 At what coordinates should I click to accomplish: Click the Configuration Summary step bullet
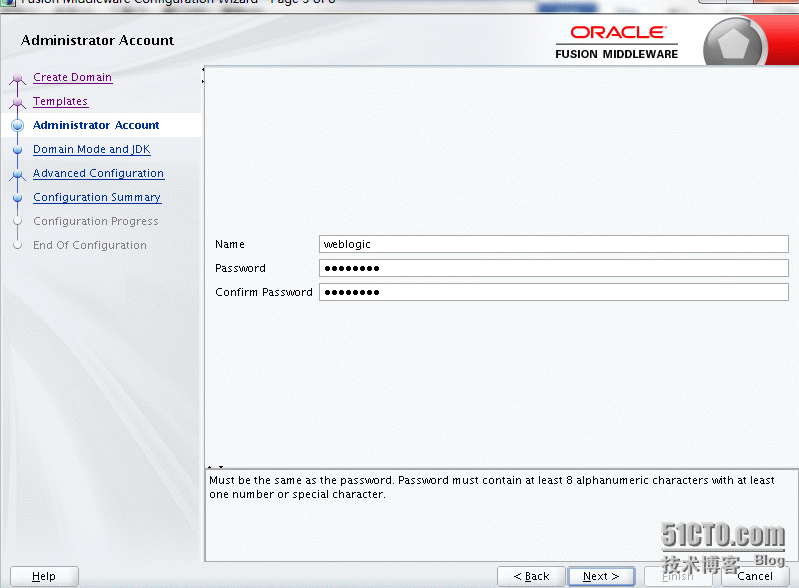coord(17,197)
